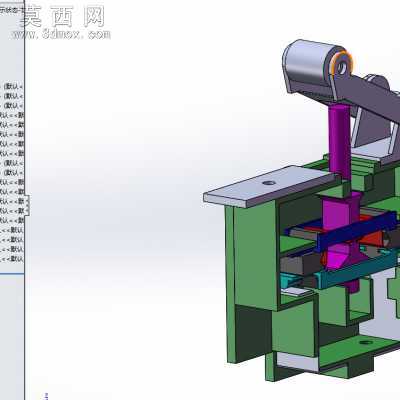Select the magenta vertical rod in the model
Image resolution: width=400 pixels, height=400 pixels.
pos(340,141)
